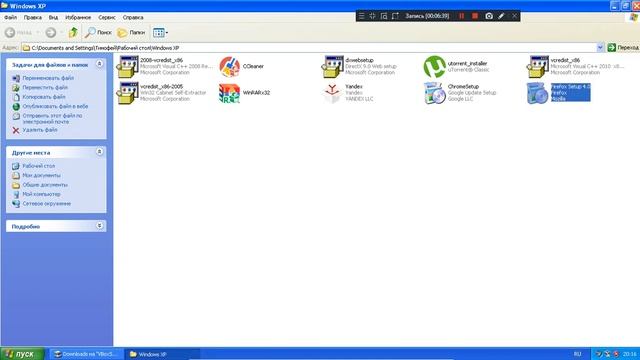Select the ChromeSetup file icon
The image size is (640, 360).
click(434, 93)
